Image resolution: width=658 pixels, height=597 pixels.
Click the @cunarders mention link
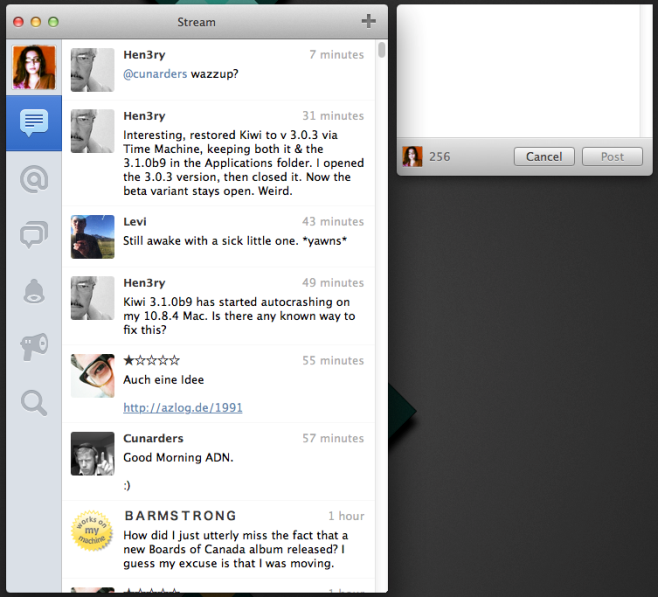coord(155,74)
